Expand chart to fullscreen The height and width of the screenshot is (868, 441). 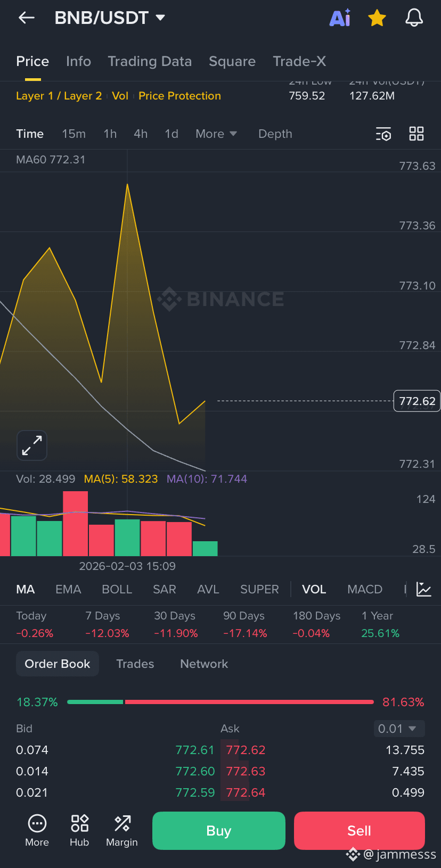click(x=32, y=445)
